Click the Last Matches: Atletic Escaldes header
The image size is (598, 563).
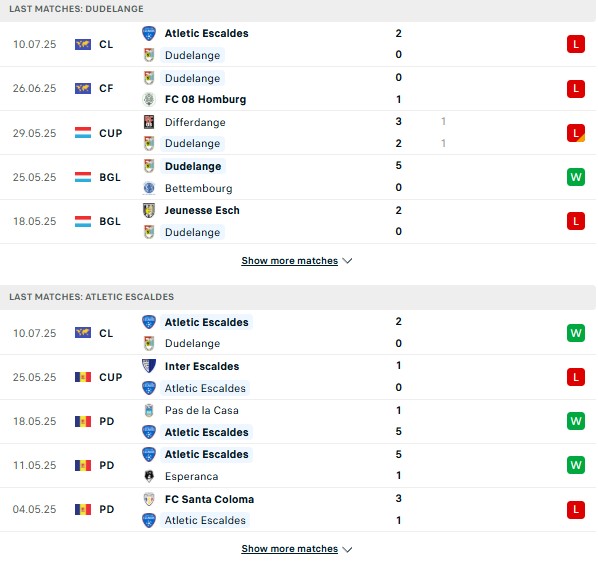click(x=298, y=297)
